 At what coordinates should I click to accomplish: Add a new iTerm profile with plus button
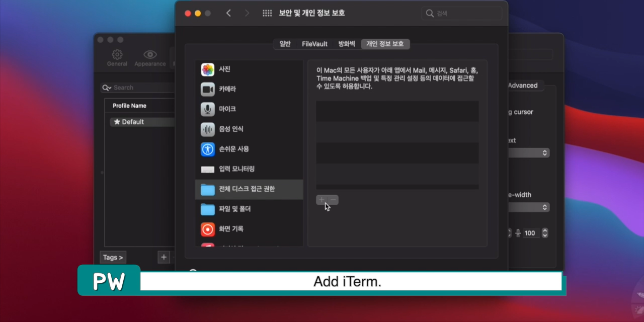[164, 257]
